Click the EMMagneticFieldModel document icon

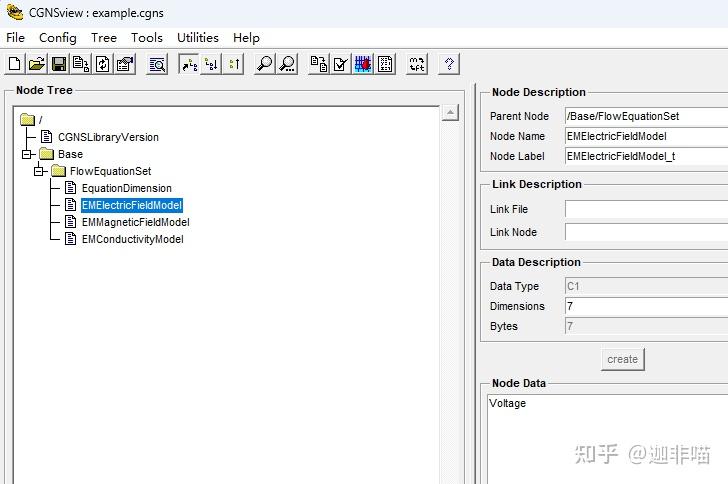(x=71, y=222)
